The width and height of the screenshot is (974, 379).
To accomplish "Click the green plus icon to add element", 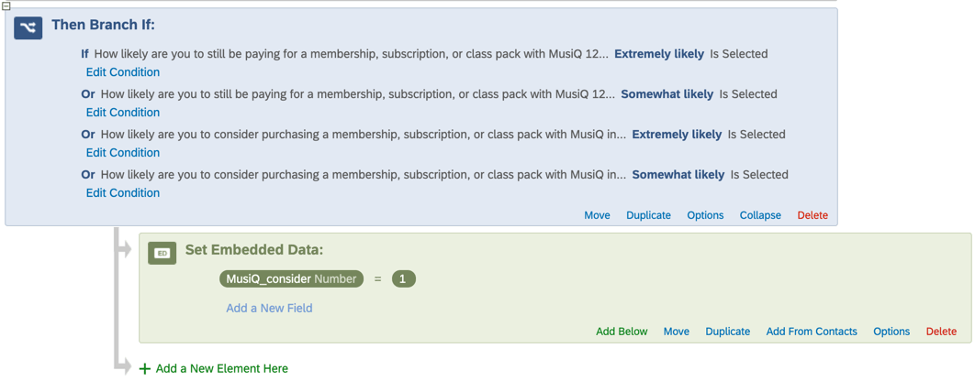I will pos(145,368).
